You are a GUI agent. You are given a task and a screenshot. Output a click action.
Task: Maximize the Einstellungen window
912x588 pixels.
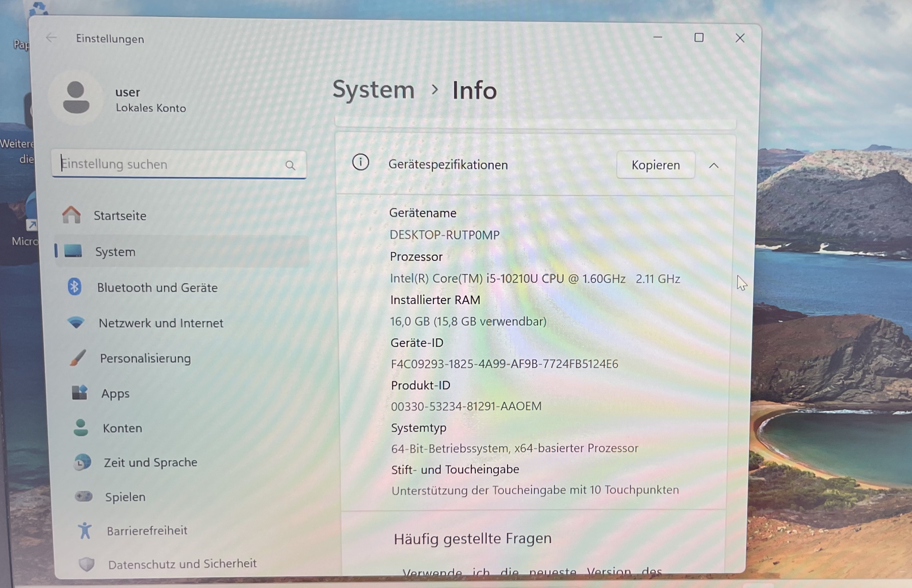[699, 37]
